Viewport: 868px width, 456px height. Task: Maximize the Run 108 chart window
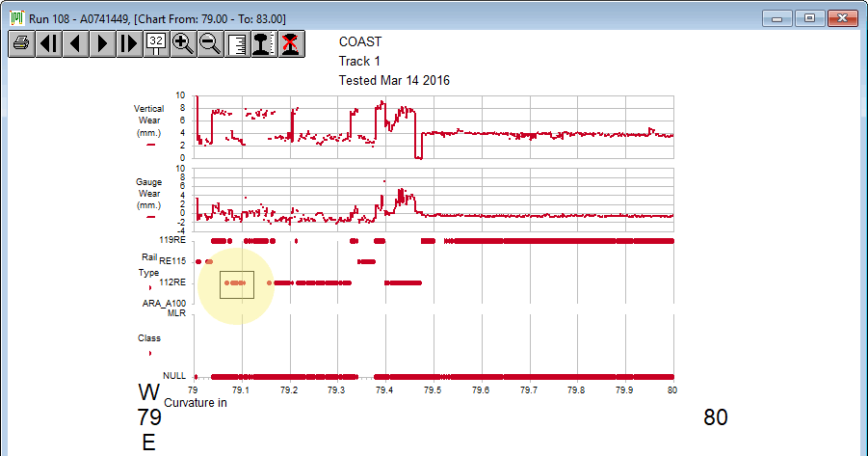pos(809,17)
